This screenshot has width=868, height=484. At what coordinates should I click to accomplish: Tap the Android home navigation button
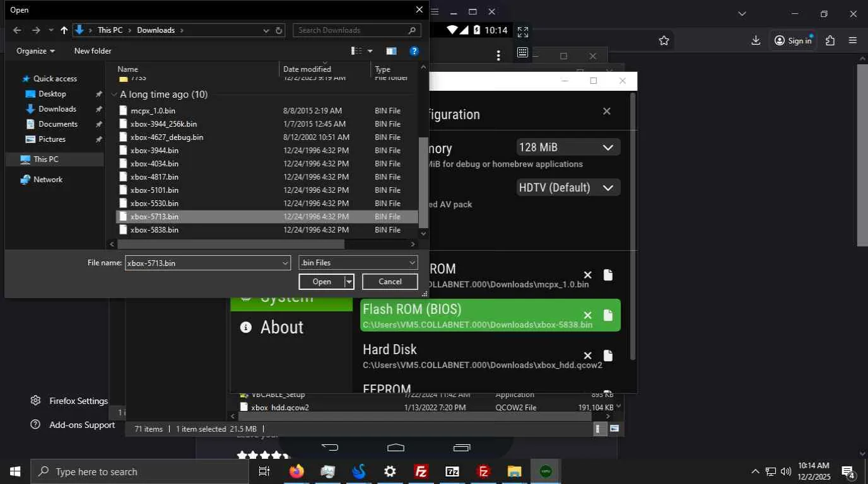(396, 447)
